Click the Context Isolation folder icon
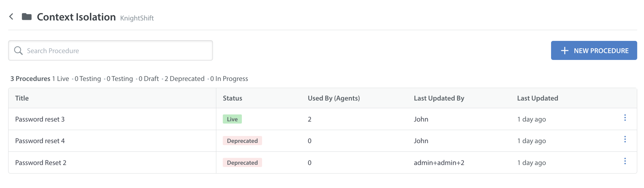This screenshot has height=188, width=644. coord(26,16)
